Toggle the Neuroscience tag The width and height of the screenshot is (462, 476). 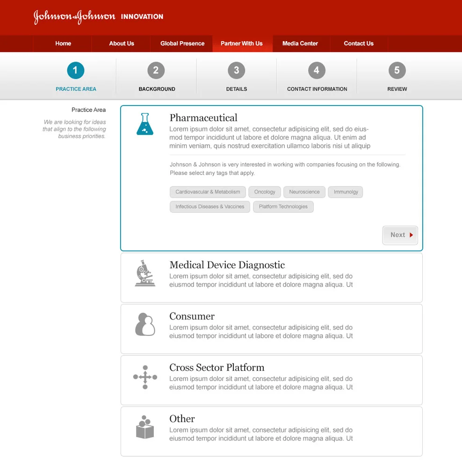pyautogui.click(x=304, y=192)
